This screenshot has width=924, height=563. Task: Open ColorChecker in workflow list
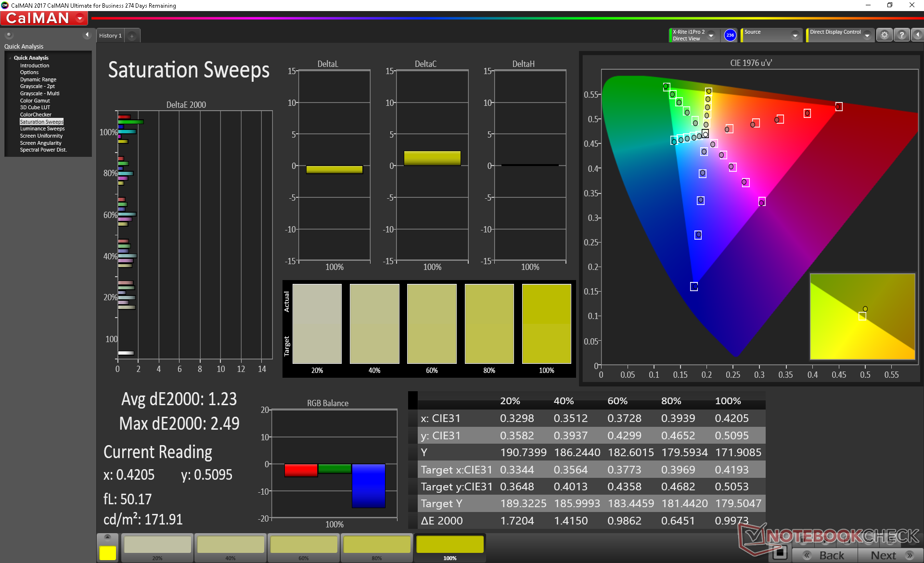(36, 115)
